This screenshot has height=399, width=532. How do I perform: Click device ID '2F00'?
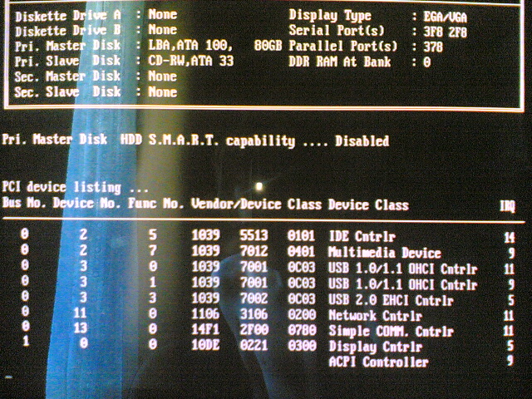click(x=254, y=329)
